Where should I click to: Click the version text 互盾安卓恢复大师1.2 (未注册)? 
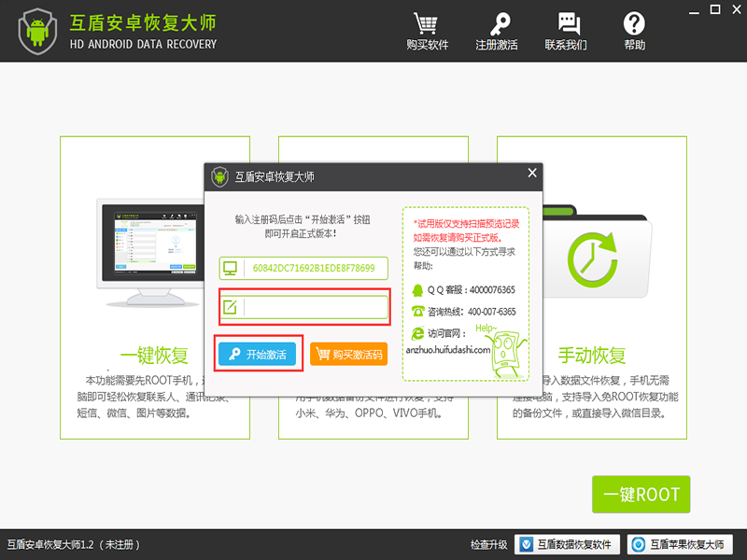(74, 544)
